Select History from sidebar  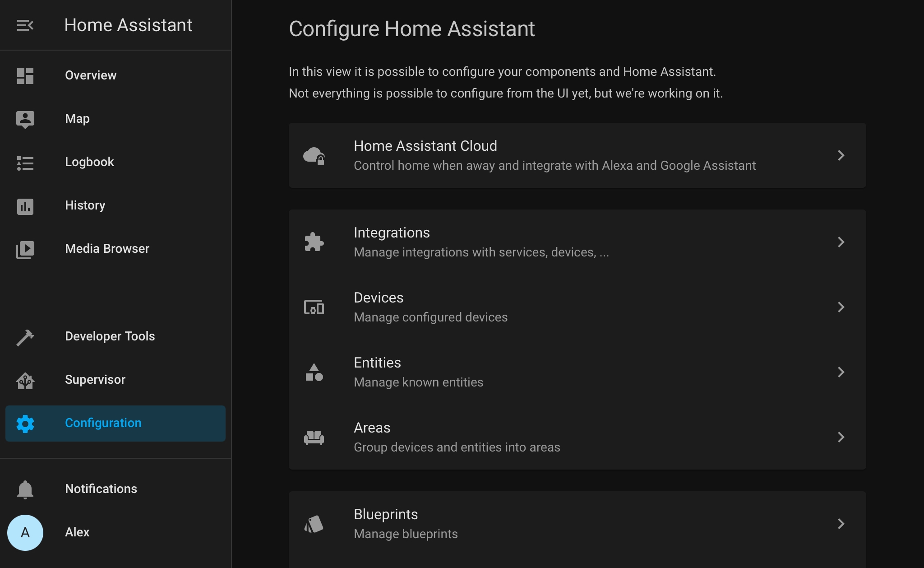84,205
